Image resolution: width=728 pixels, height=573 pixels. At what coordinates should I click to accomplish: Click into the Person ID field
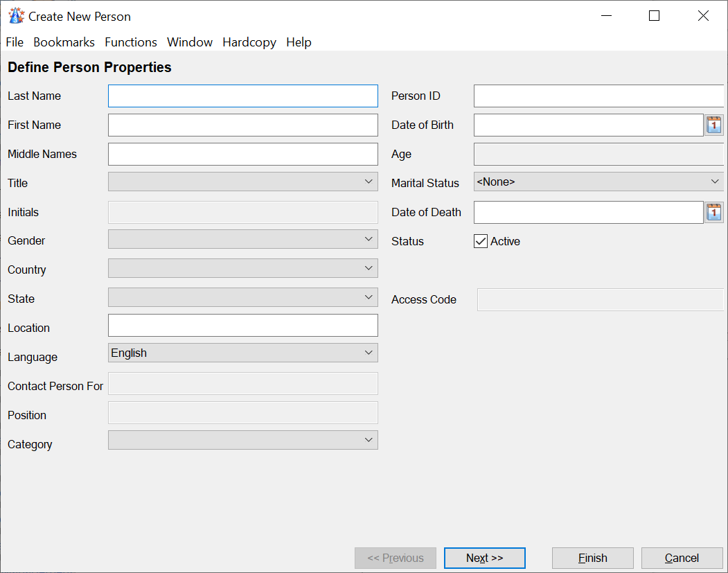[x=598, y=96]
